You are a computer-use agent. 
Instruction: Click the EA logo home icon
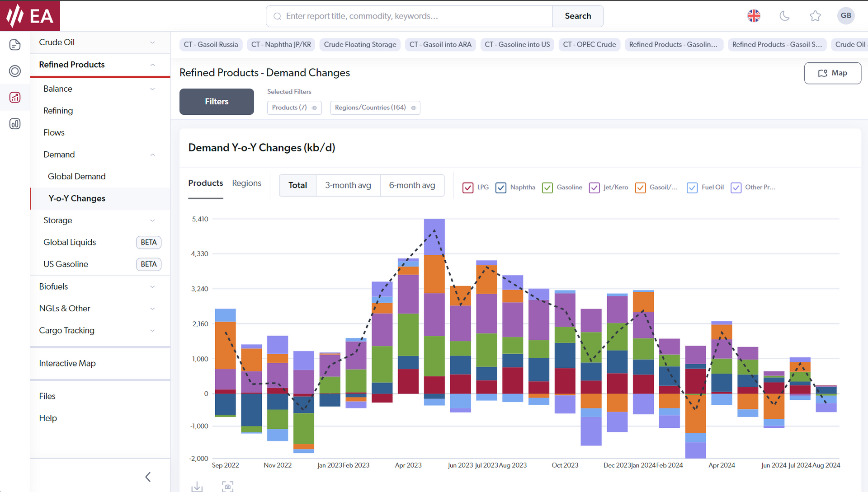tap(30, 16)
